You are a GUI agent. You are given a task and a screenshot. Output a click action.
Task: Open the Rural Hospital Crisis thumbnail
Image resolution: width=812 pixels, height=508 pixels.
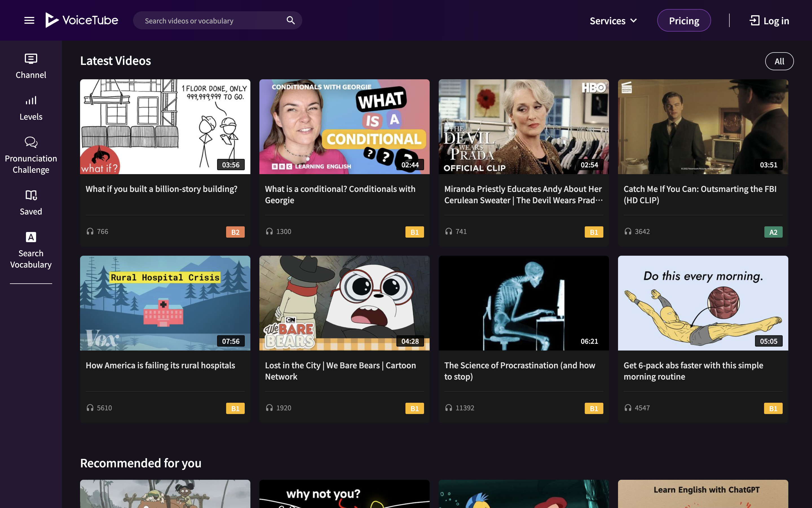(x=165, y=303)
